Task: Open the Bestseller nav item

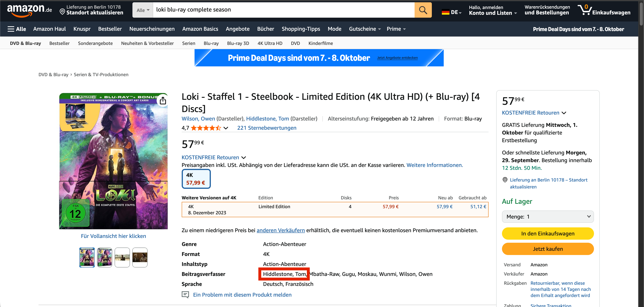Action: coord(110,29)
